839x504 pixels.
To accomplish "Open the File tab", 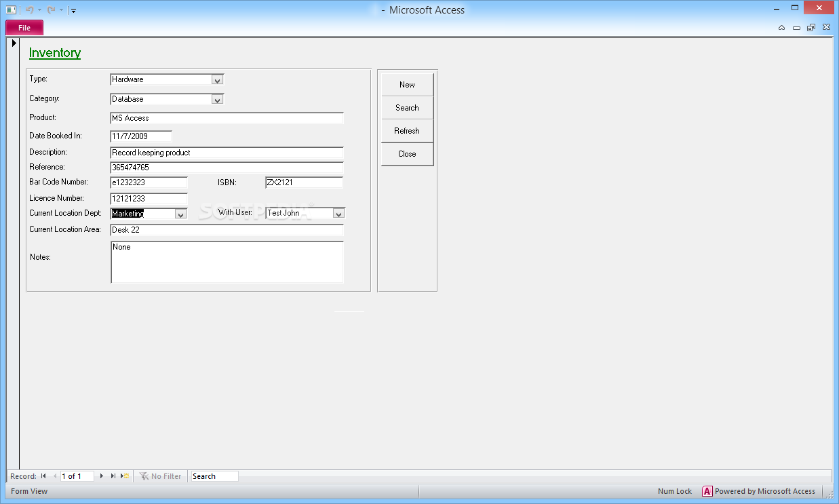I will tap(24, 28).
